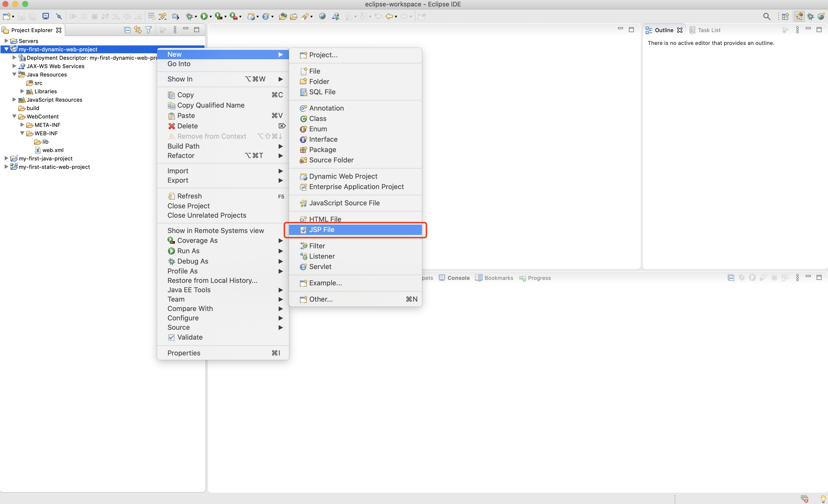This screenshot has width=828, height=504.
Task: Open the New wizard dropdown arrow
Action: point(13,17)
